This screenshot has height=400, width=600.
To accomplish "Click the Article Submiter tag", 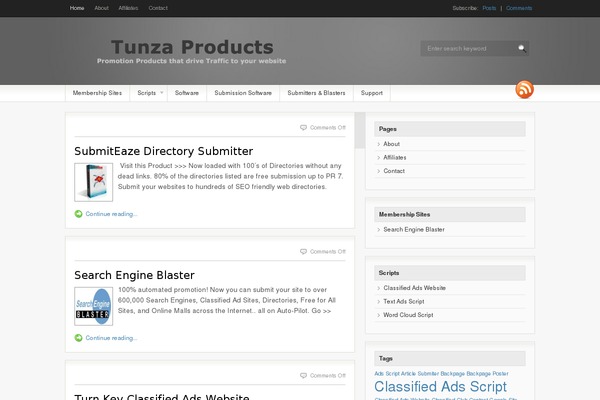I will pos(420,374).
